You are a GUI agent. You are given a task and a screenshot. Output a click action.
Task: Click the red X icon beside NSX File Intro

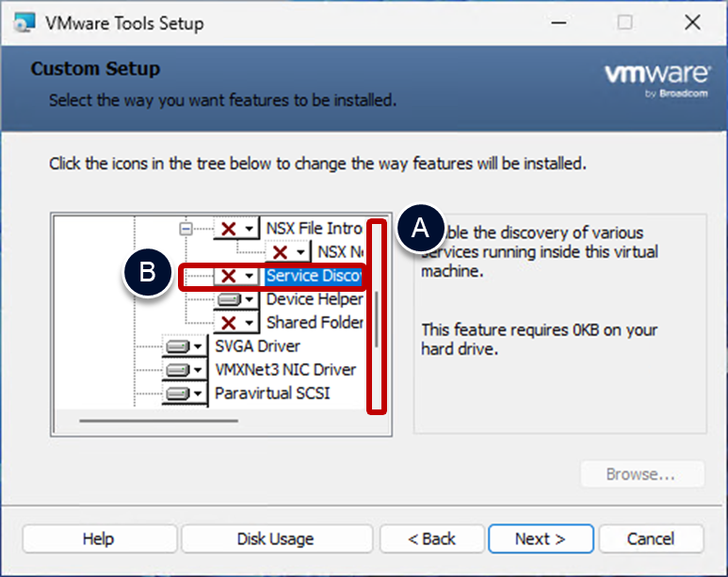click(228, 229)
